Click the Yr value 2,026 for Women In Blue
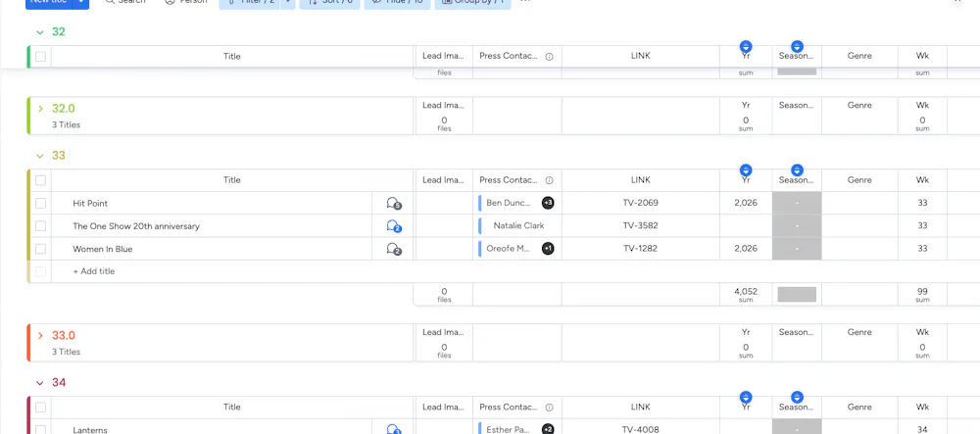This screenshot has width=980, height=434. (746, 249)
